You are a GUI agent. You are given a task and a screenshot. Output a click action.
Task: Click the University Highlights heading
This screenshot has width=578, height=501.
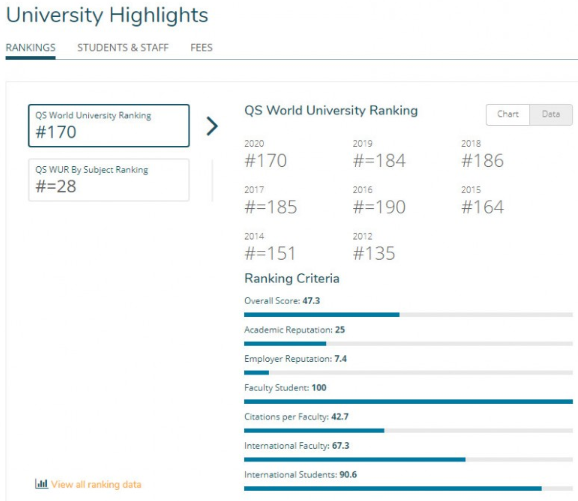(107, 15)
